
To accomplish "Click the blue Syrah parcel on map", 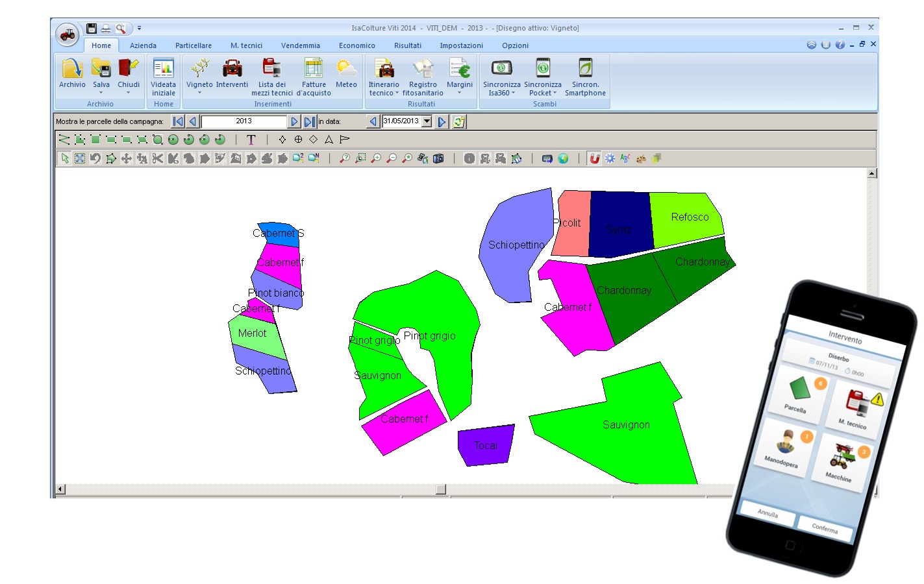I will click(x=619, y=224).
